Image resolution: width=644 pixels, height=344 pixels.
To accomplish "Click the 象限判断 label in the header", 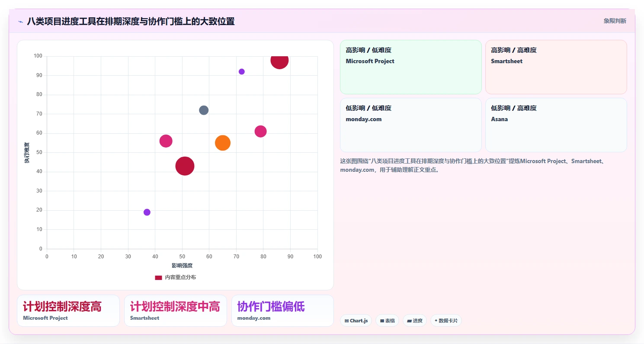I will point(615,21).
